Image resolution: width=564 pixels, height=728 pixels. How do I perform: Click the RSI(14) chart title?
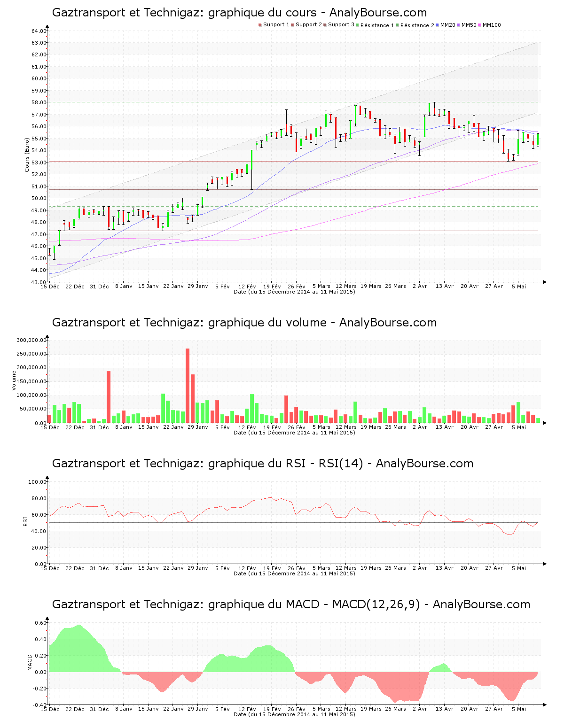coord(262,464)
